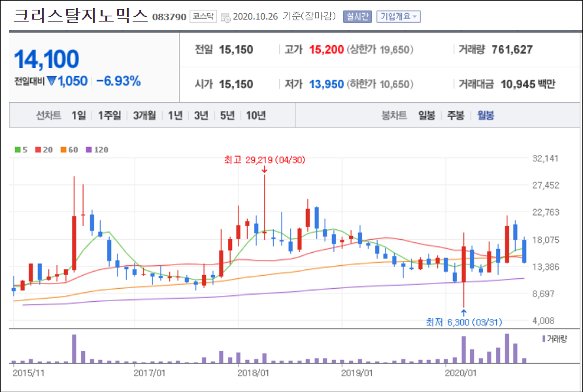Click the orange 60 moving average swatch
The width and height of the screenshot is (583, 392).
[x=63, y=150]
